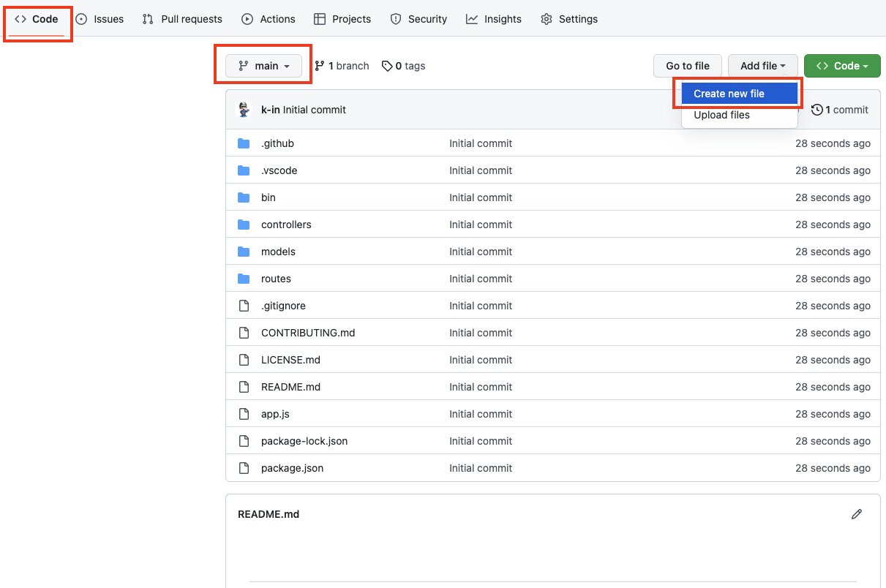
Task: Open README.md in the file list
Action: coord(290,387)
